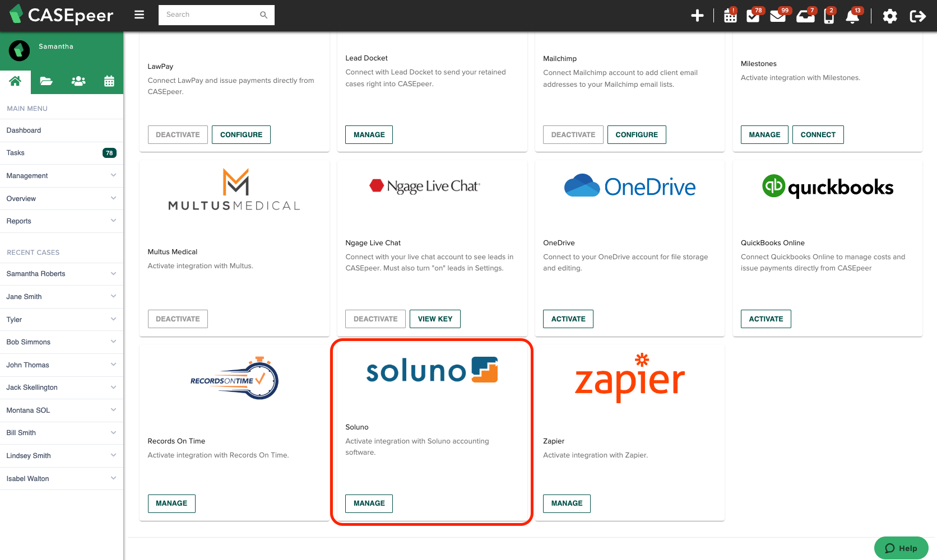The height and width of the screenshot is (560, 937).
Task: Open Tasks menu item
Action: (x=62, y=153)
